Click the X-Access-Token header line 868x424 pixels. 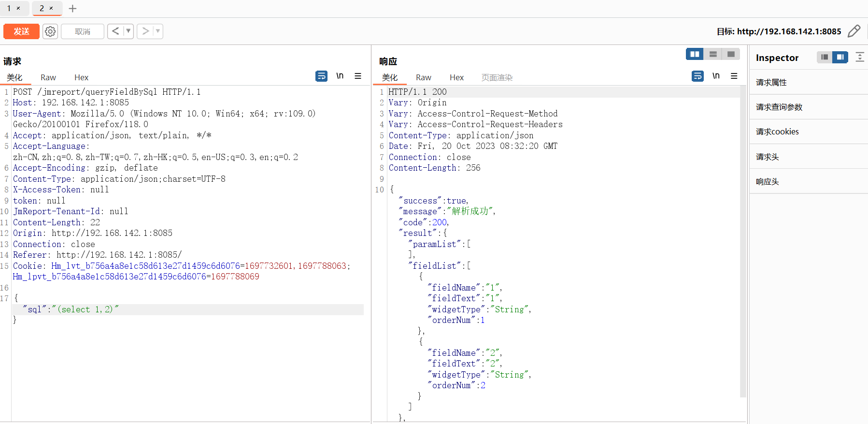pos(61,190)
